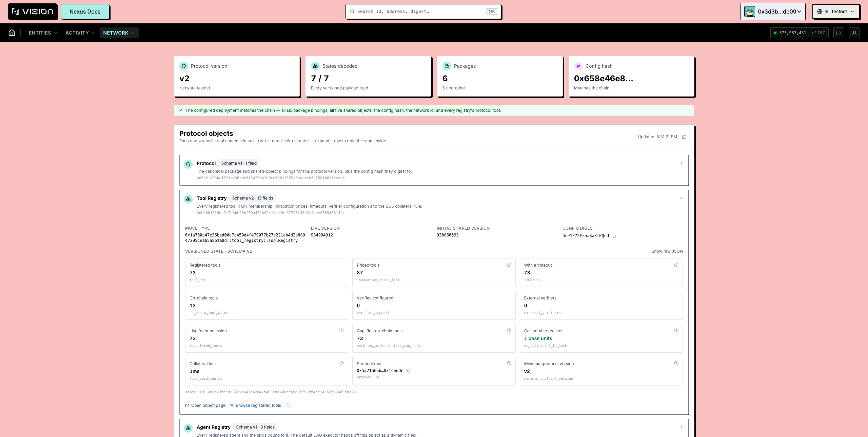
Task: Click the Live Version value 984994912
Action: tap(322, 235)
